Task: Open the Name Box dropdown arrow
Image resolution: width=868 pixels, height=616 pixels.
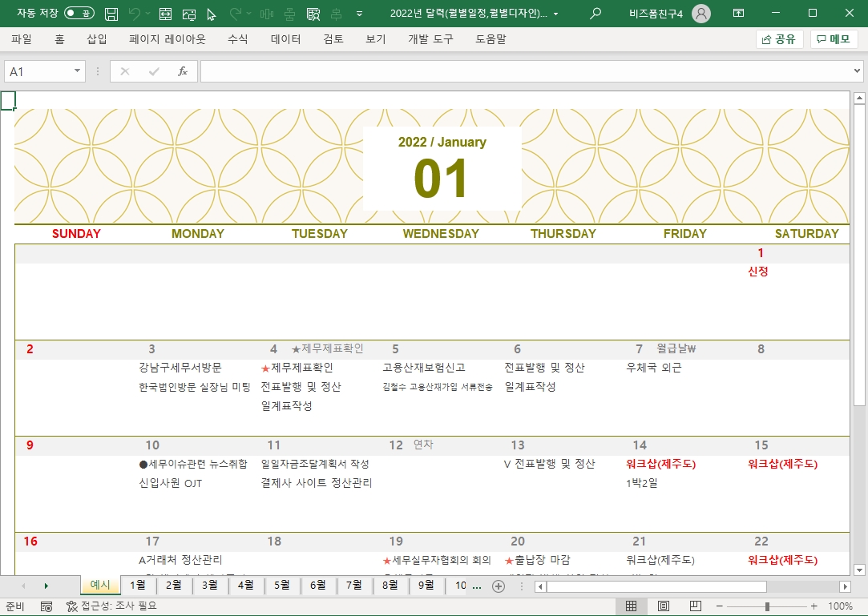Action: (x=78, y=71)
